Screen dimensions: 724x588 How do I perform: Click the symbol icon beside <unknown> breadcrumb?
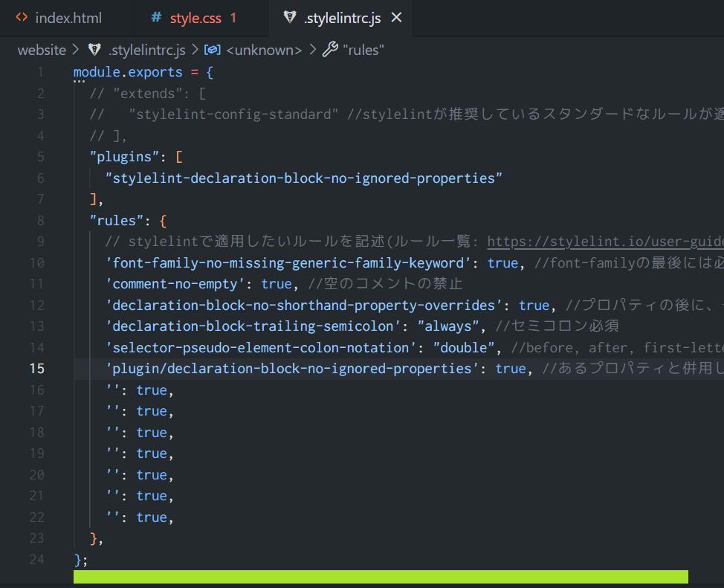(214, 50)
